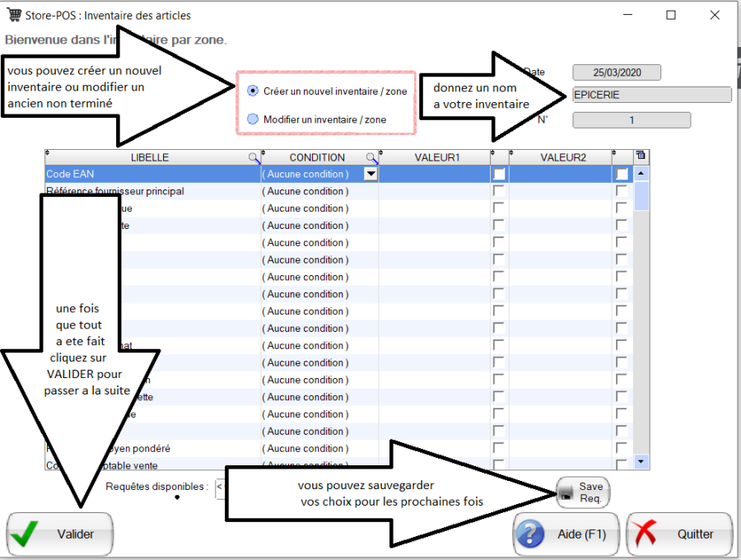The width and height of the screenshot is (741, 560).
Task: Click the date field showing 25/03/2020
Action: coord(616,72)
